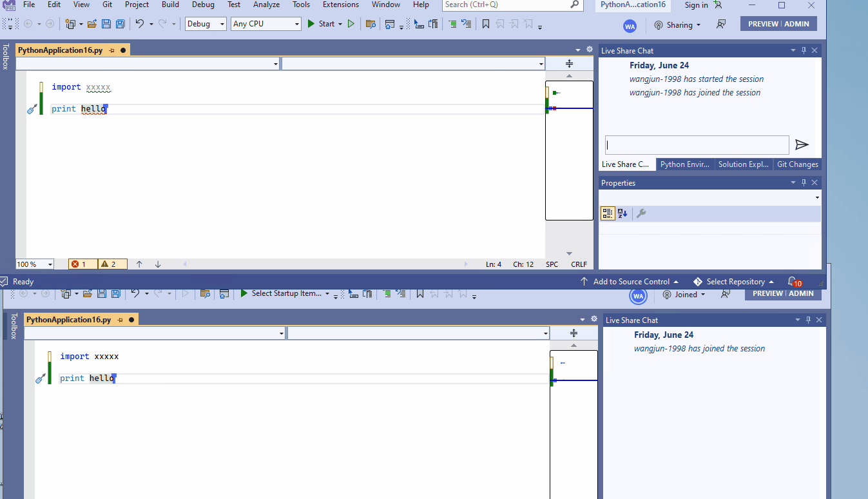Toggle pin on top PythonApplication16.py tab
Viewport: 868px width, 499px height.
[111, 50]
